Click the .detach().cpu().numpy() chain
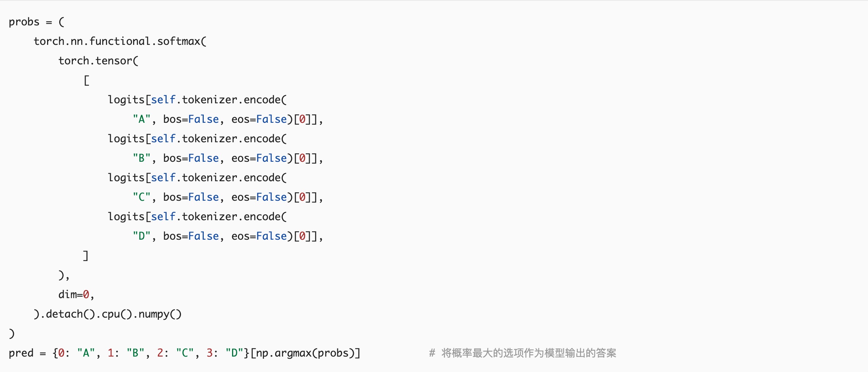The image size is (868, 372). (x=111, y=314)
